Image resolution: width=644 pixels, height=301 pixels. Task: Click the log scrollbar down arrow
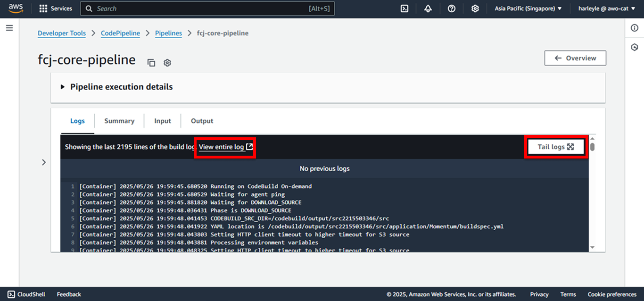pos(592,248)
